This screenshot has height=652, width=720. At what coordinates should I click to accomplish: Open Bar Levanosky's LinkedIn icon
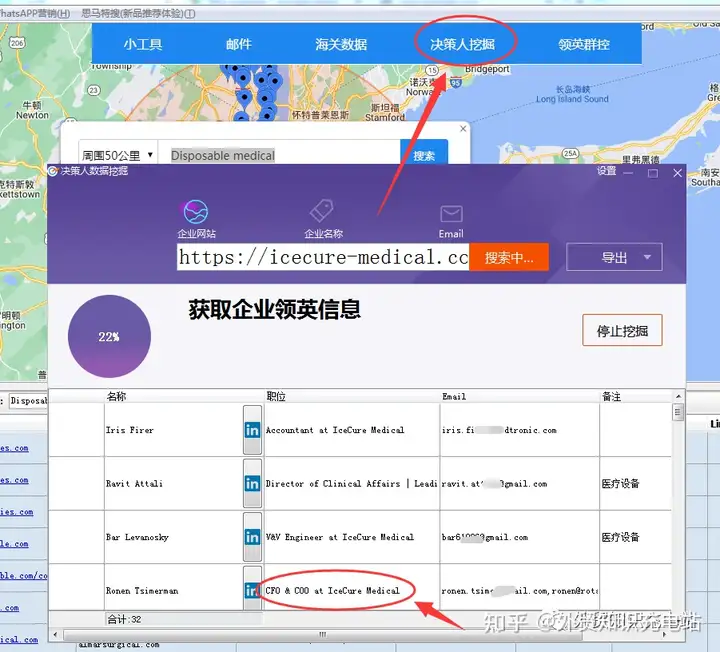tap(252, 537)
